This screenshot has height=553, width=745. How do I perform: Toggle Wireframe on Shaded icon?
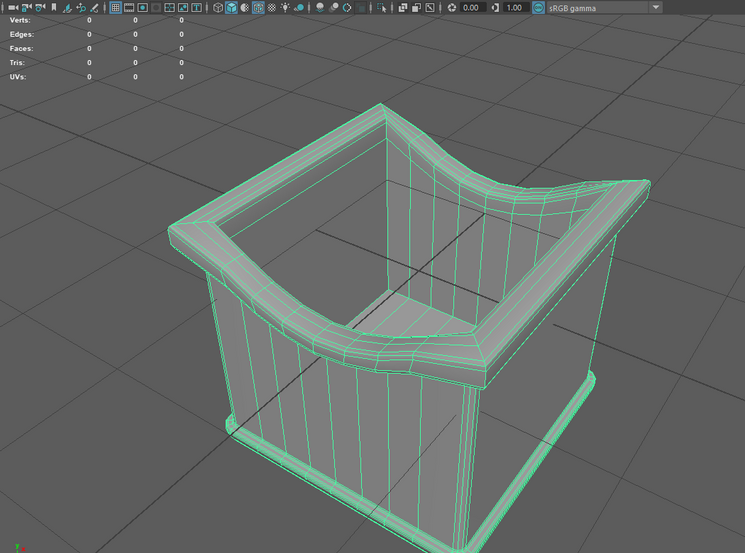[258, 8]
